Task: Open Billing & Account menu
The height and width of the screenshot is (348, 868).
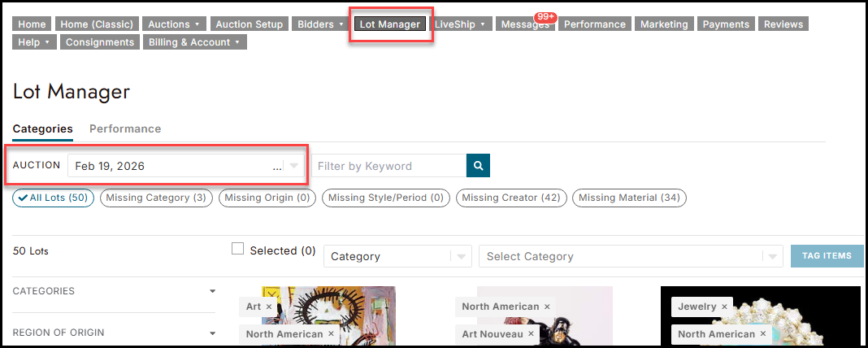Action: pos(194,42)
